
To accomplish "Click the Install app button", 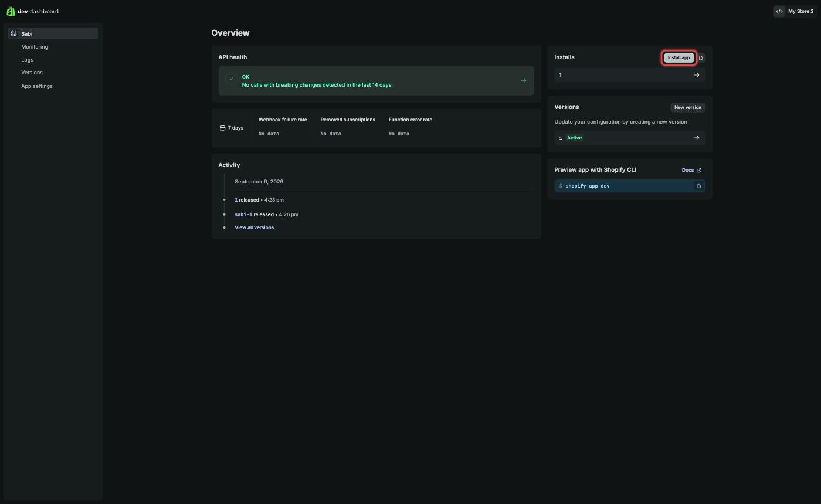I will click(679, 57).
